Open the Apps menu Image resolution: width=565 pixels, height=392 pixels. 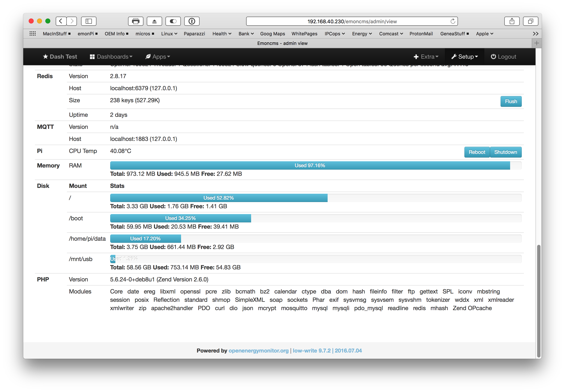click(x=157, y=57)
